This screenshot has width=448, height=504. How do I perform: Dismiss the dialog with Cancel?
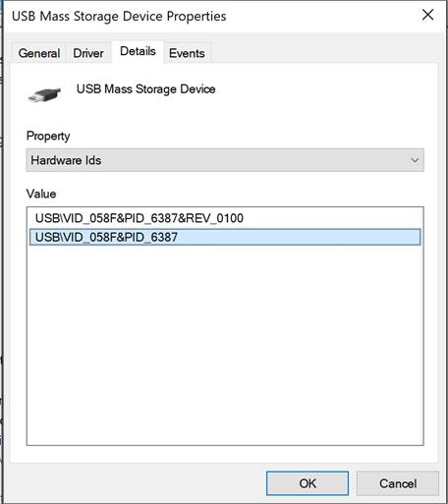coord(398,483)
